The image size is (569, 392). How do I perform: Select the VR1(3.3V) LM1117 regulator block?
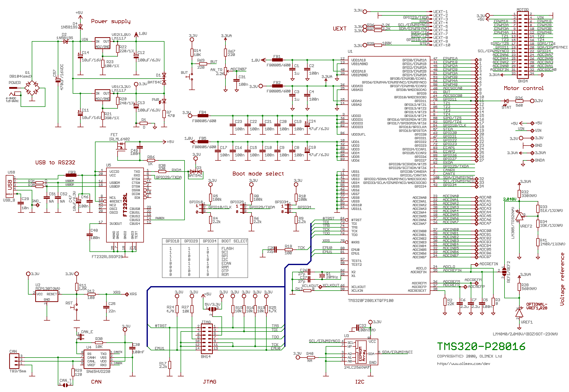coord(103,95)
